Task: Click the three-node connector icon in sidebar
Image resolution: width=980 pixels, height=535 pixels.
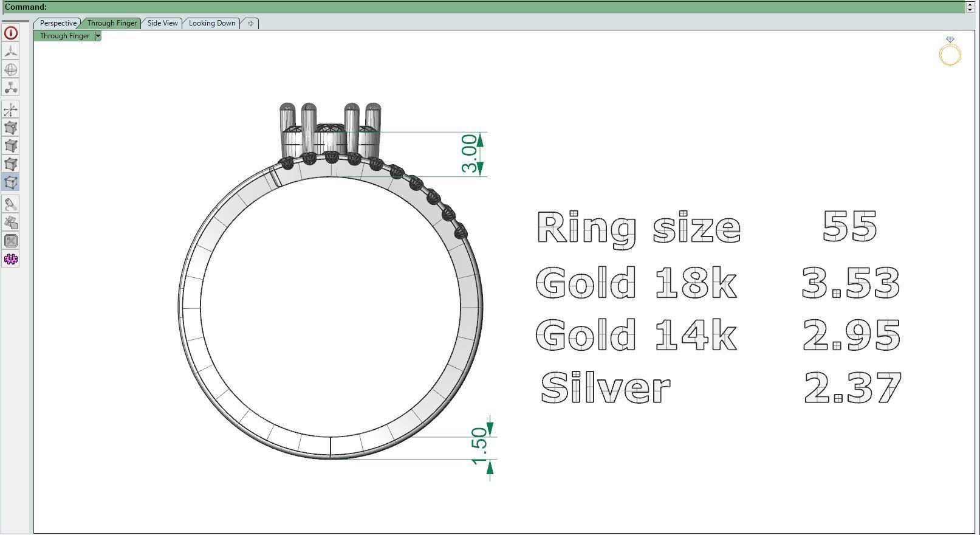Action: (x=10, y=88)
